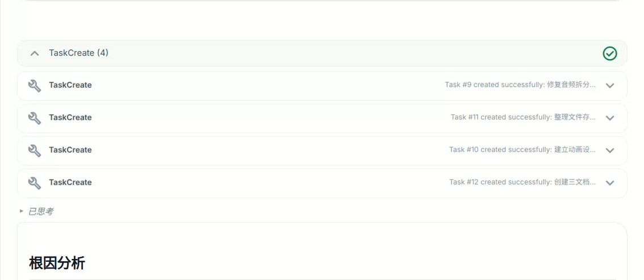Click wrench icon of Task #9 row

35,85
